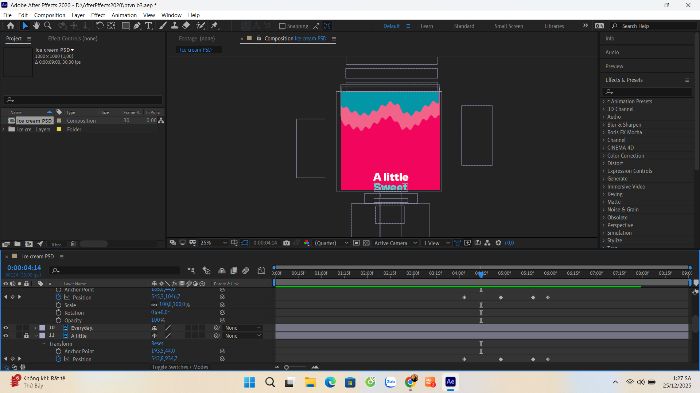
Task: Select the Clone Stamp tool
Action: [x=175, y=26]
